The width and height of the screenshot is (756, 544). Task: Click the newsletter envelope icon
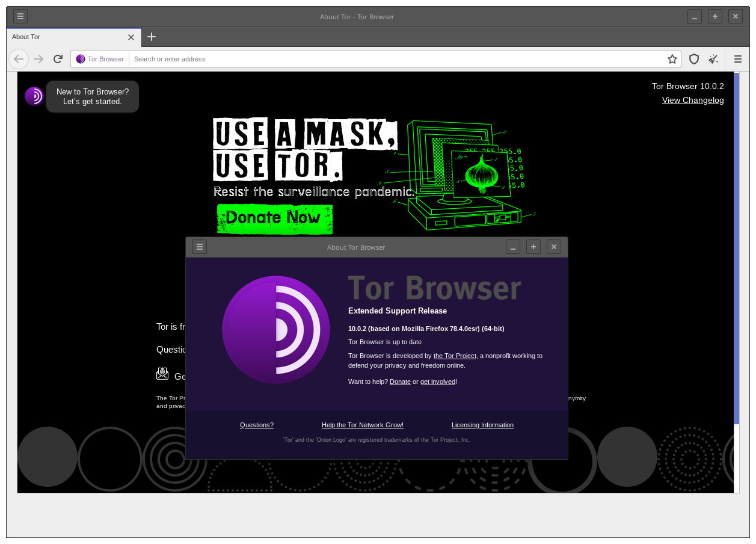(162, 373)
